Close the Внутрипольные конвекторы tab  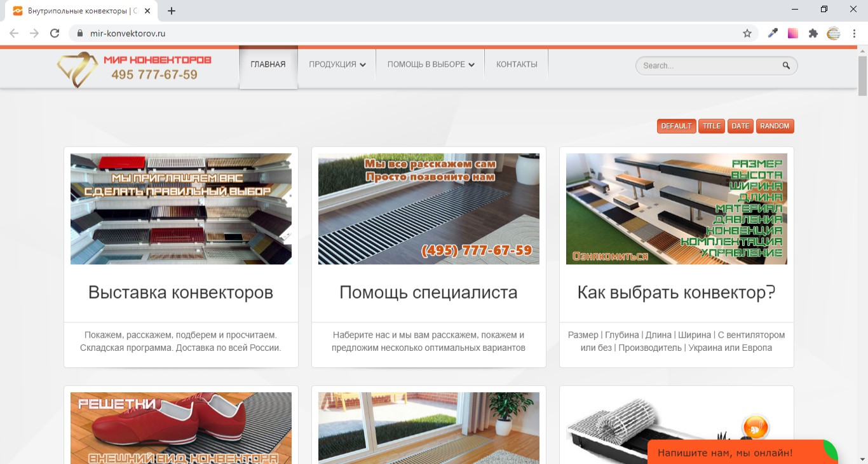147,11
